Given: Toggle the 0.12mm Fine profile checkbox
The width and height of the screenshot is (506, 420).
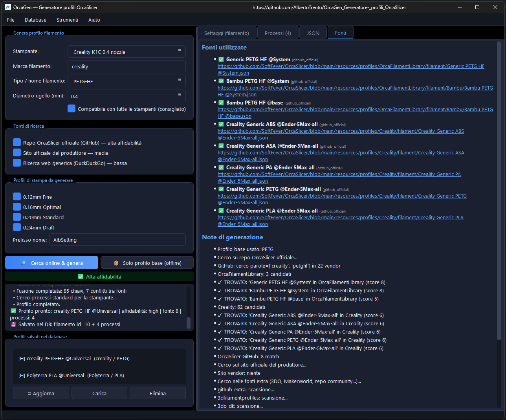Looking at the screenshot, I should coord(17,196).
